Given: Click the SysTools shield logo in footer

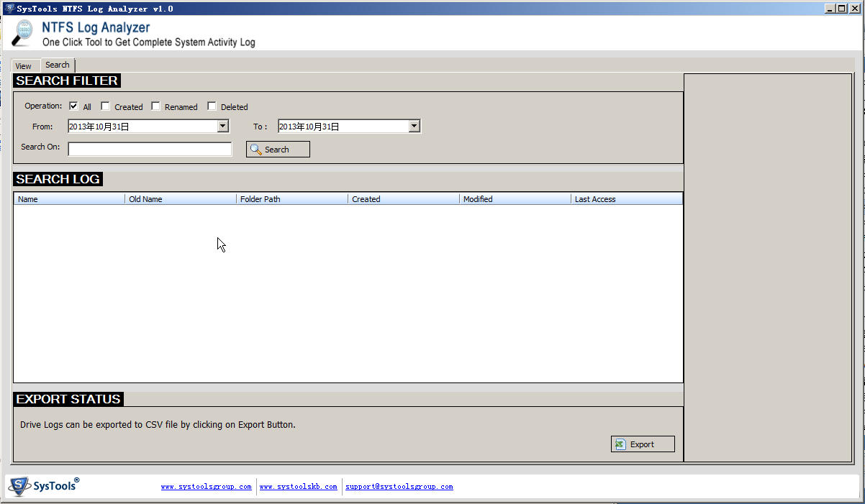Looking at the screenshot, I should [x=19, y=485].
